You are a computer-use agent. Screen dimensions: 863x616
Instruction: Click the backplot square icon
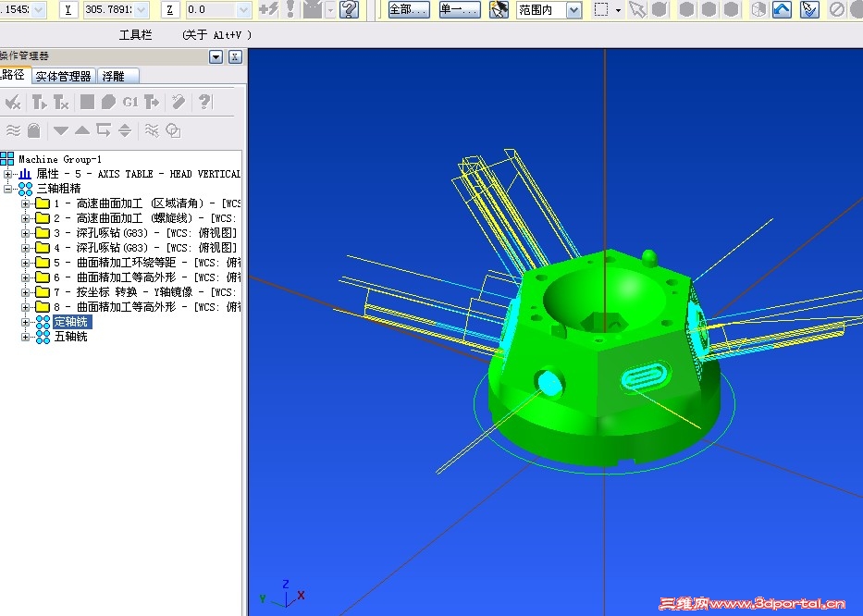click(87, 102)
